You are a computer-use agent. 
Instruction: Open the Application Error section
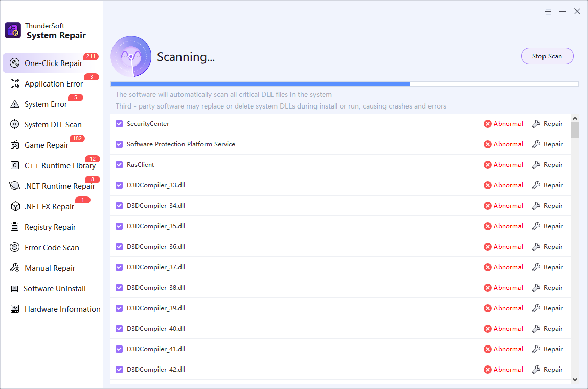[53, 84]
